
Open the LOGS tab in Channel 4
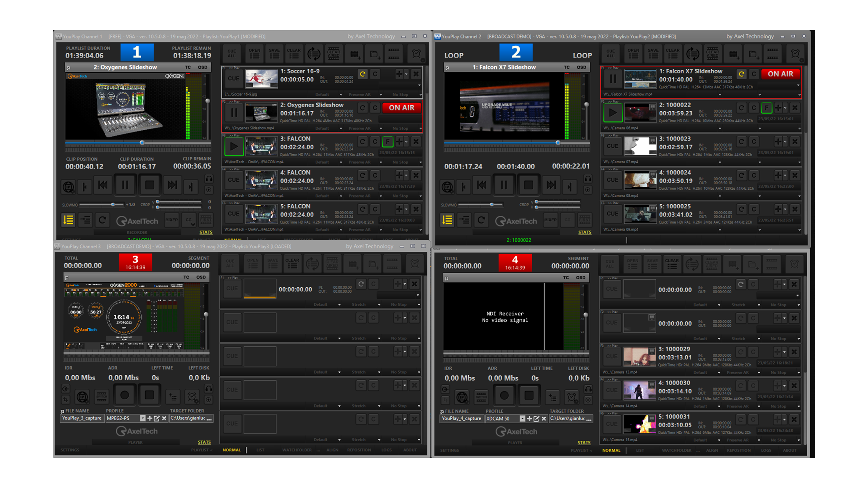pyautogui.click(x=766, y=450)
